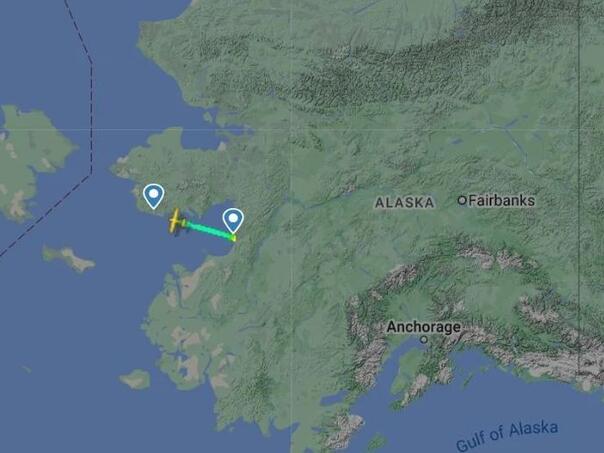
Task: Select the western location pin marker
Action: (x=154, y=196)
